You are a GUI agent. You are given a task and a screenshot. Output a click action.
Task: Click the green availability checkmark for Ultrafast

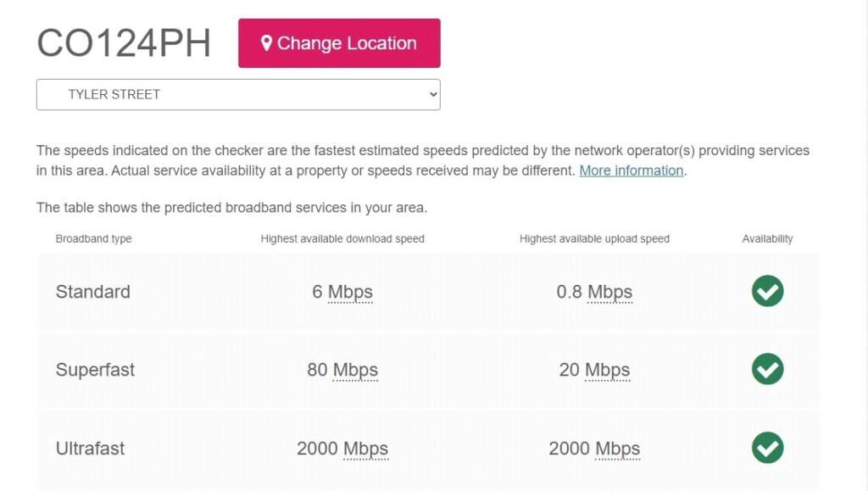tap(767, 448)
